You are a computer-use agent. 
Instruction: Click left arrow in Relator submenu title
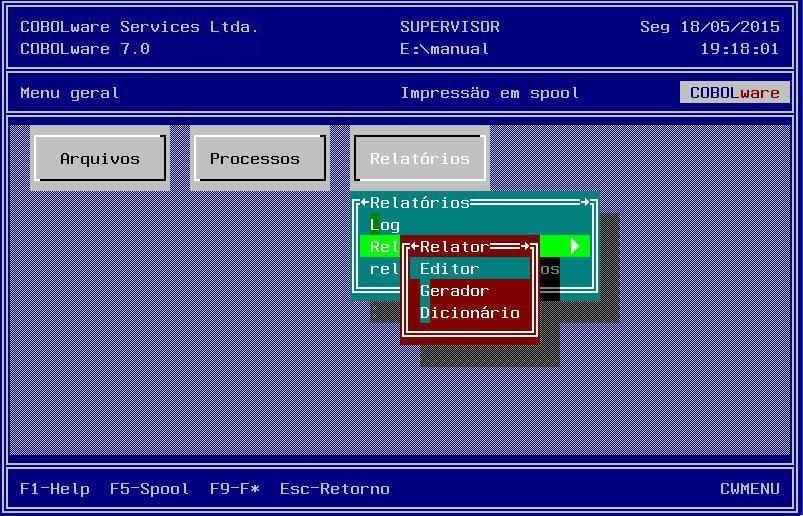[x=415, y=247]
